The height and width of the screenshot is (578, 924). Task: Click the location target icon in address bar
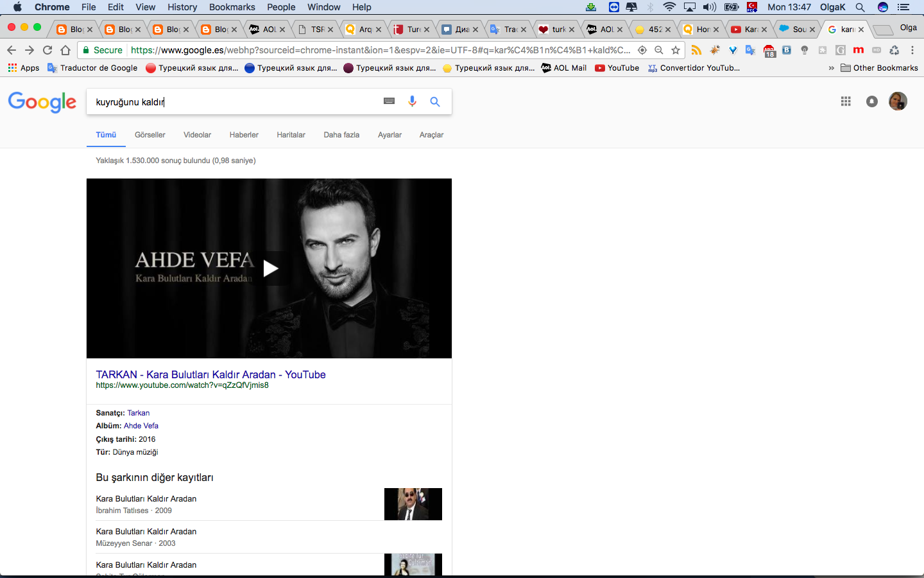pyautogui.click(x=642, y=50)
